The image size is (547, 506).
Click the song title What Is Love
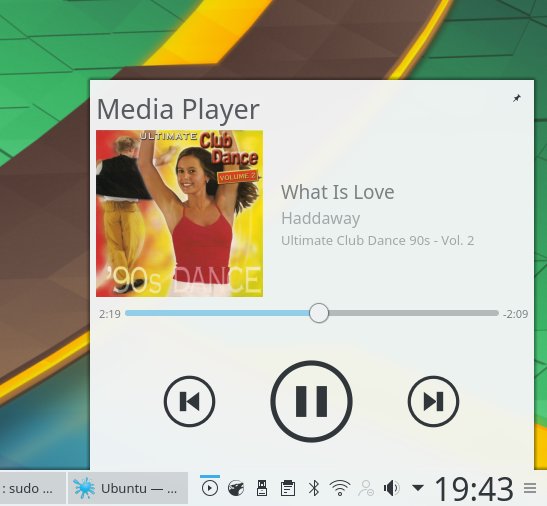[338, 192]
